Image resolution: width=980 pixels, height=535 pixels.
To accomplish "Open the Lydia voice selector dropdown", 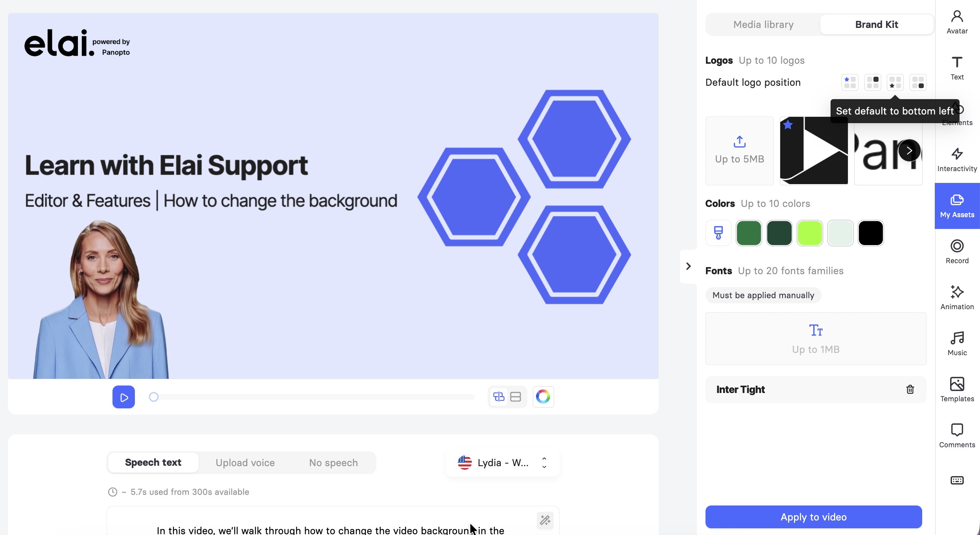I will pyautogui.click(x=503, y=463).
